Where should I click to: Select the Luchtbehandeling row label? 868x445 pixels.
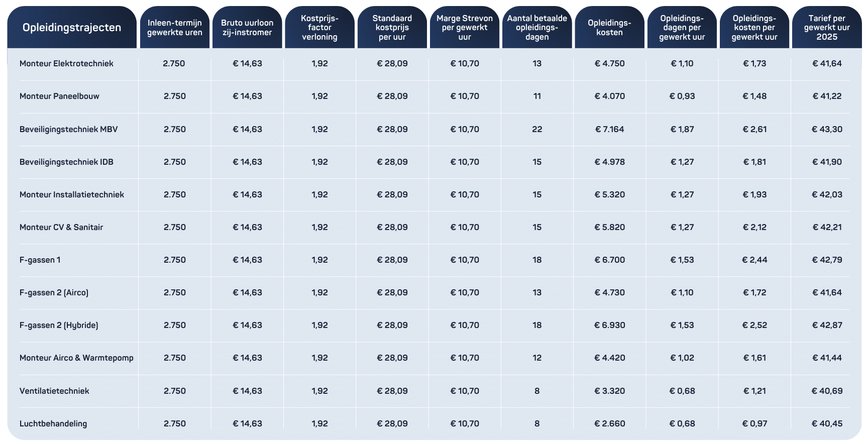[x=53, y=424]
